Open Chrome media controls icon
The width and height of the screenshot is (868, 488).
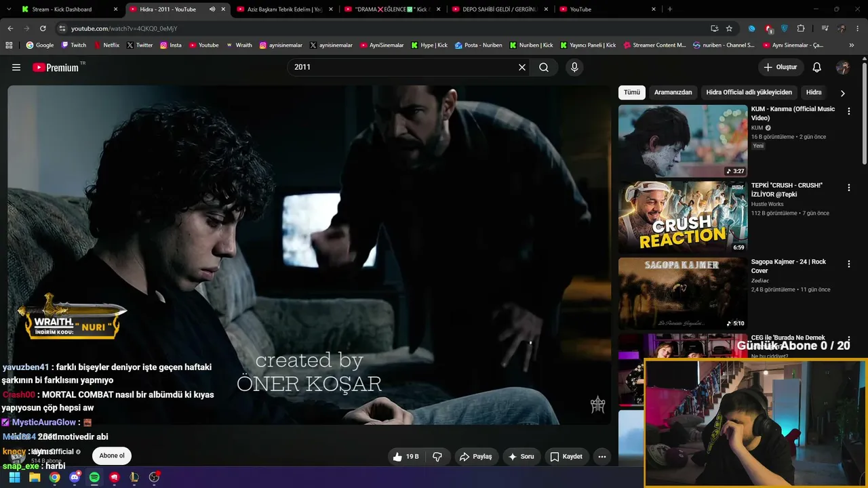[825, 28]
